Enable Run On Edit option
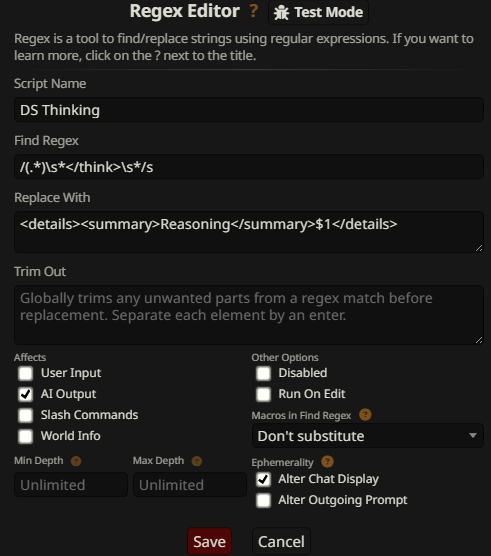Screen dimensions: 491x556 click(263, 394)
